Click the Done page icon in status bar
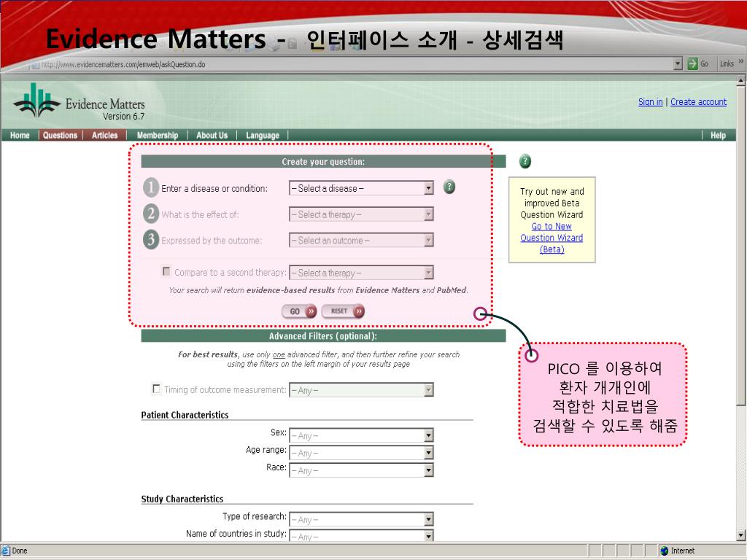 coord(6,551)
